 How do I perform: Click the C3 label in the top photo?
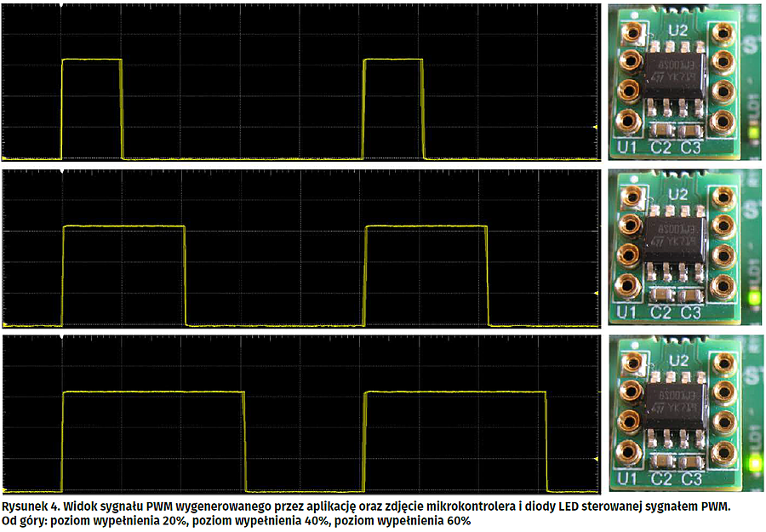pyautogui.click(x=691, y=148)
